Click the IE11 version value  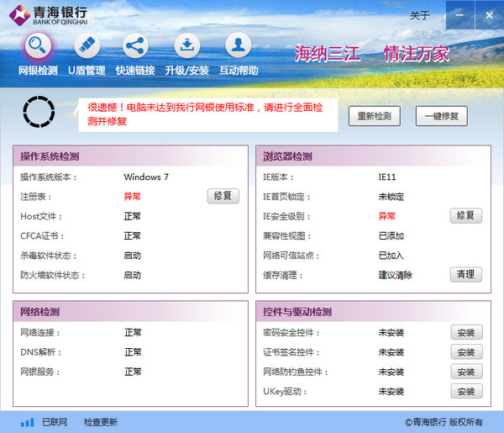pyautogui.click(x=387, y=177)
